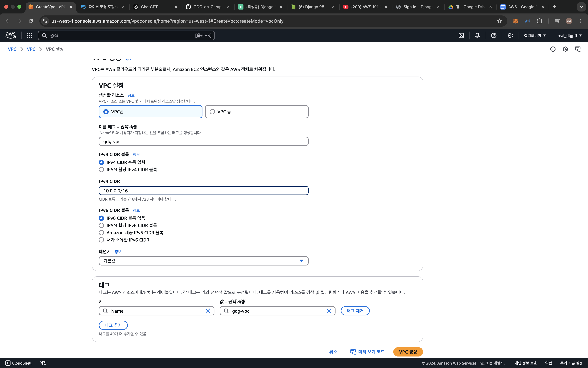
Task: Clear the gdg-vpc tag value field
Action: pyautogui.click(x=329, y=311)
